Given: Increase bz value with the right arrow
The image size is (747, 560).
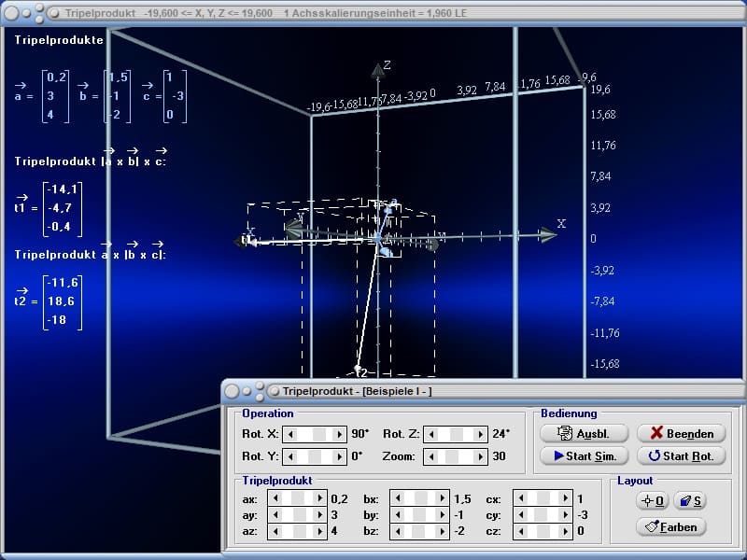Looking at the screenshot, I should (442, 530).
